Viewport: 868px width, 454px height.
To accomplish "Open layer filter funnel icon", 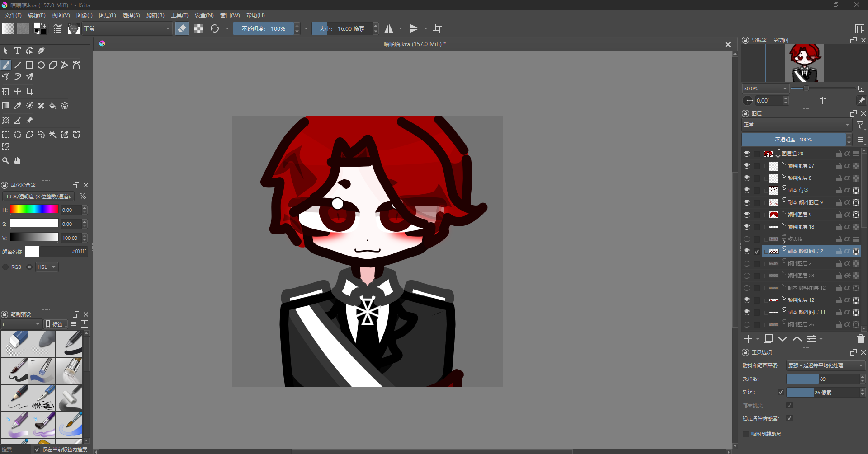I will click(x=860, y=125).
